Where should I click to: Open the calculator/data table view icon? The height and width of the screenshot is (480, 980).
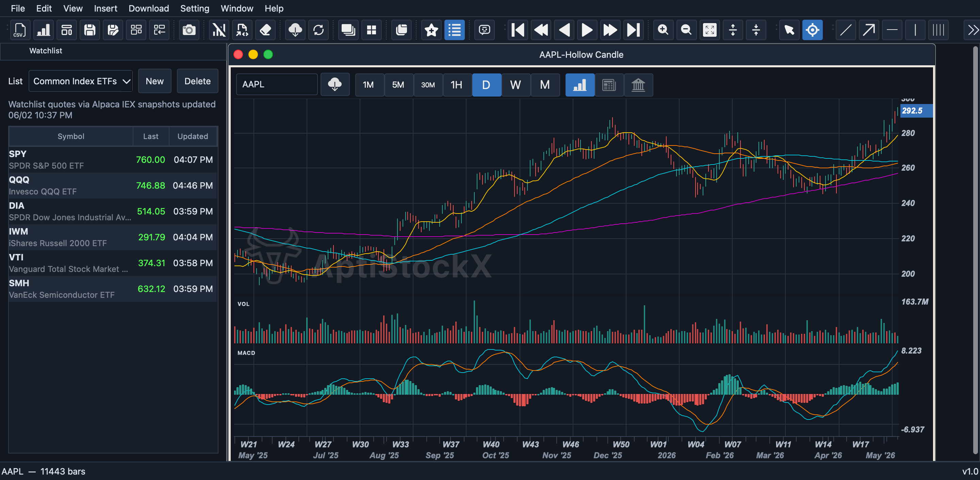pos(609,84)
